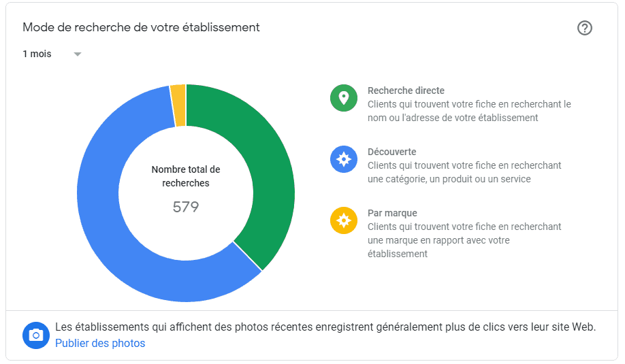Click the Découverte description text

464,172
